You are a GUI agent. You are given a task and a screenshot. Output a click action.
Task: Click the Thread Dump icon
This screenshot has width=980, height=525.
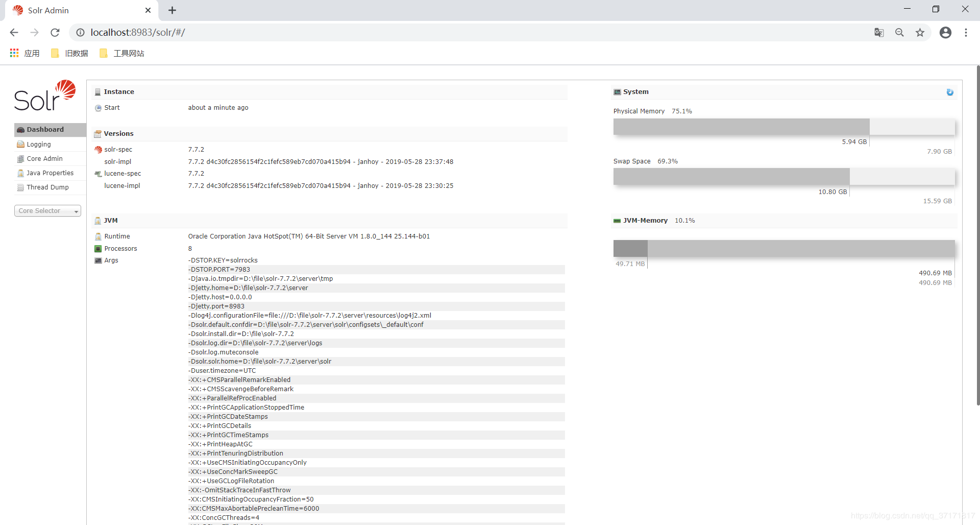coord(20,187)
